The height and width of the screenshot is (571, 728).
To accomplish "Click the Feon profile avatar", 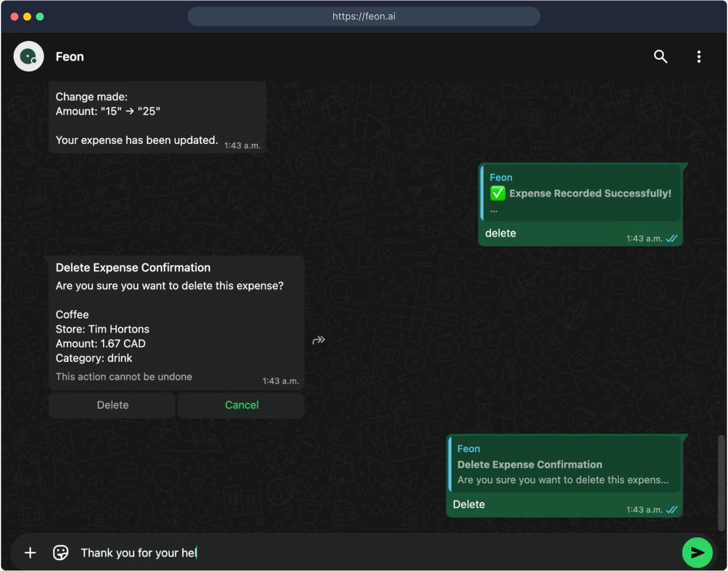I will 28,56.
